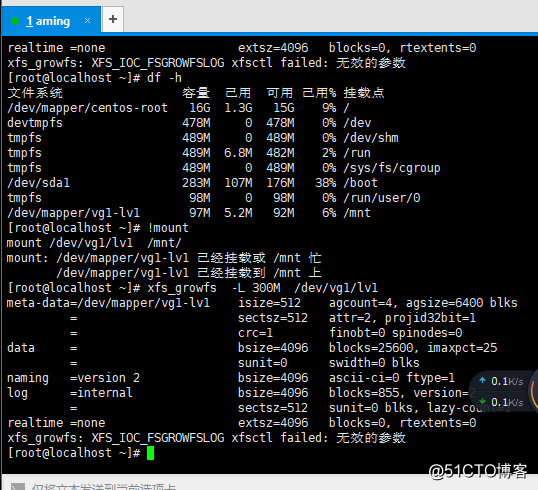
Task: Click the '容量' column header
Action: 196,93
